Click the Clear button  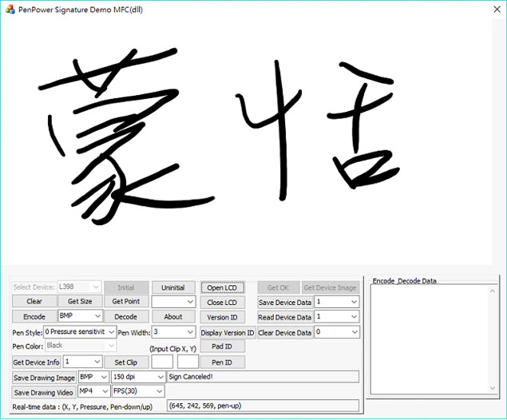tap(34, 302)
